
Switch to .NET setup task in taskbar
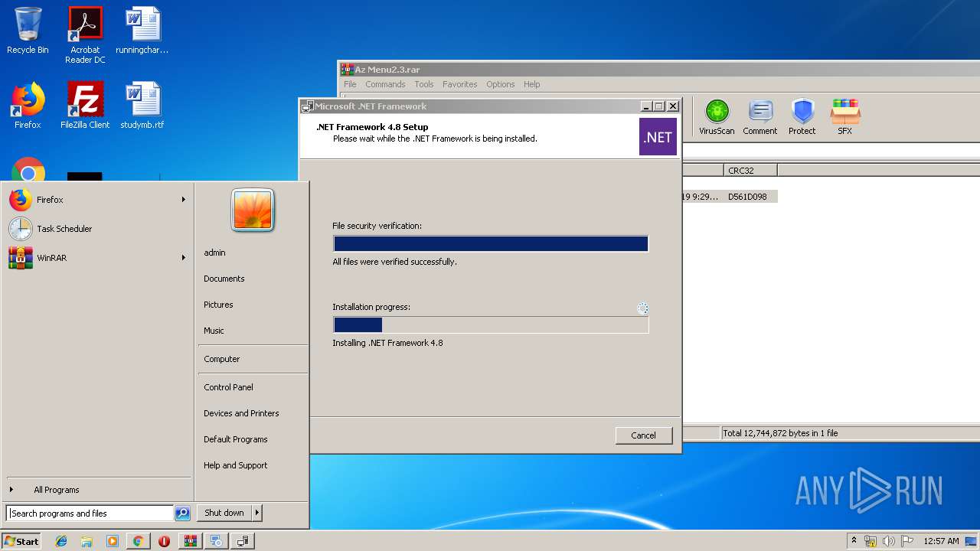pos(217,541)
